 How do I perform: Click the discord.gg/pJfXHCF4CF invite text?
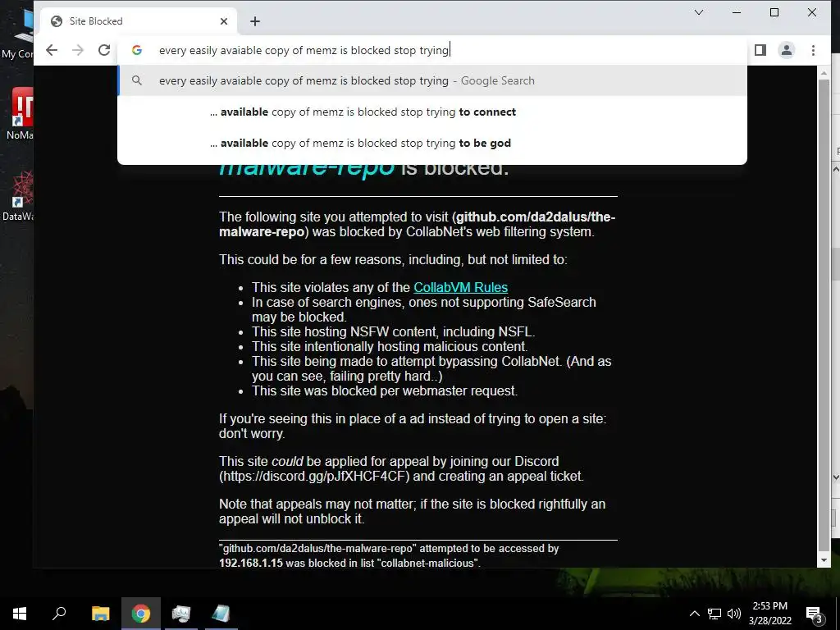click(314, 477)
